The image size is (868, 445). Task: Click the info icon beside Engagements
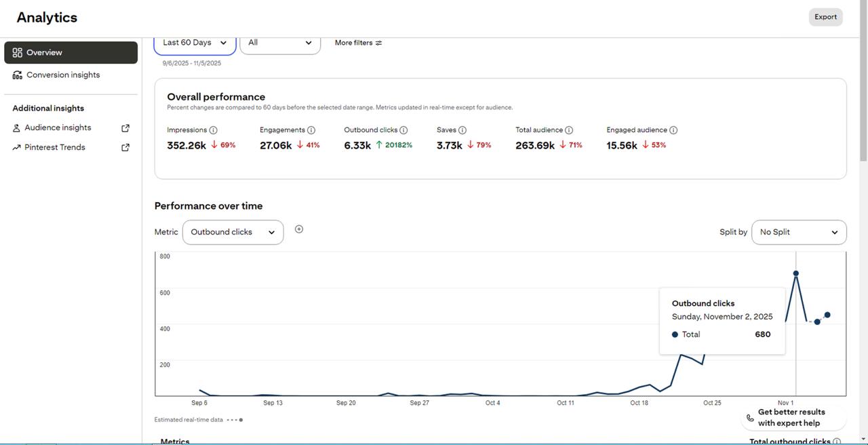(x=311, y=130)
